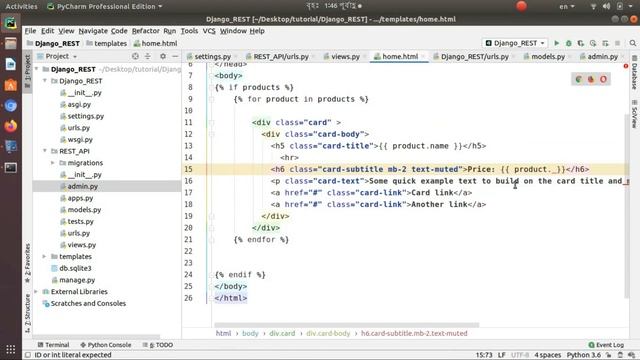The image size is (640, 360).
Task: Click the fold marker at line 11
Action: click(x=211, y=122)
